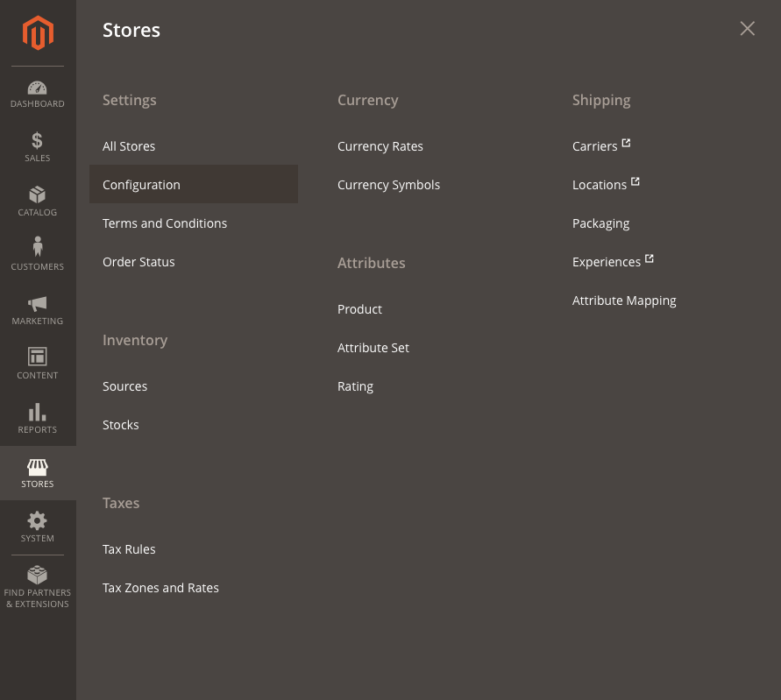The height and width of the screenshot is (700, 781).
Task: Open All Stores menu entry
Action: click(x=129, y=146)
